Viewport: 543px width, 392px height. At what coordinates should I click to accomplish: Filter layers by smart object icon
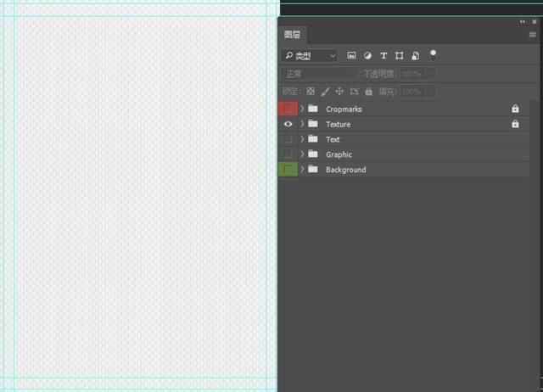coord(415,56)
